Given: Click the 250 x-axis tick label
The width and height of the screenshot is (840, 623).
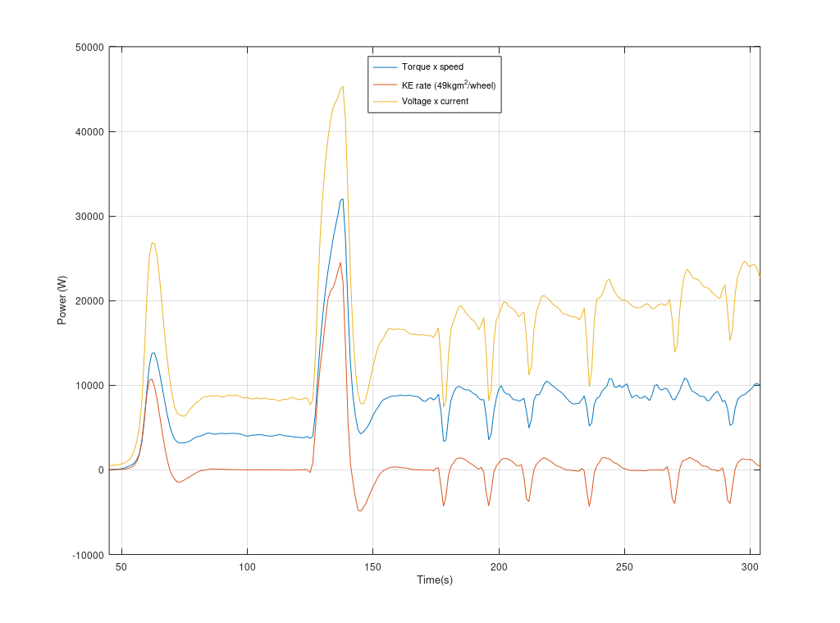Looking at the screenshot, I should pos(624,567).
